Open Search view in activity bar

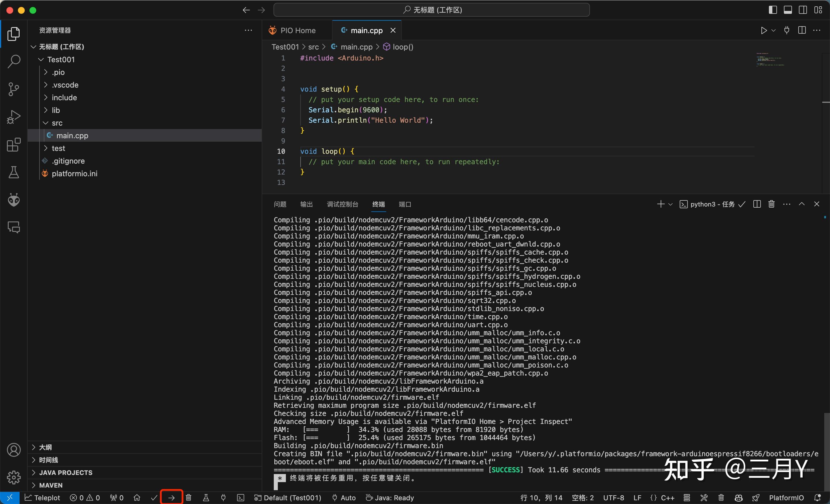pyautogui.click(x=14, y=62)
